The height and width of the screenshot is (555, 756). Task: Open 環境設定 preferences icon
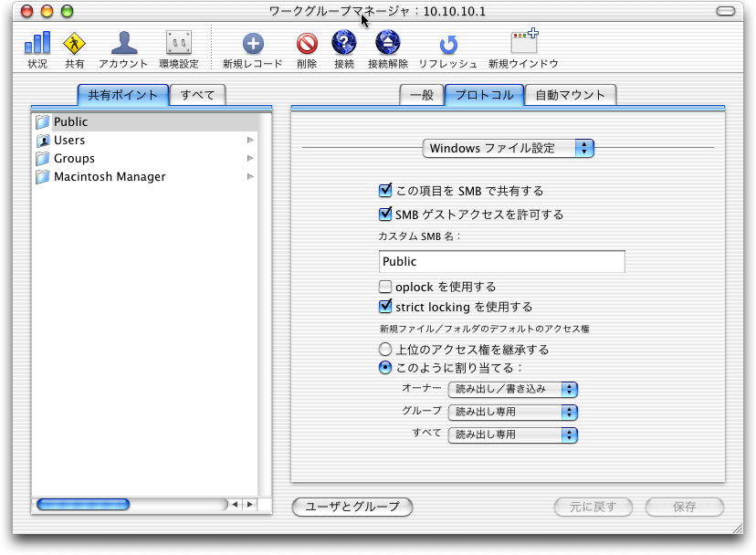tap(178, 43)
